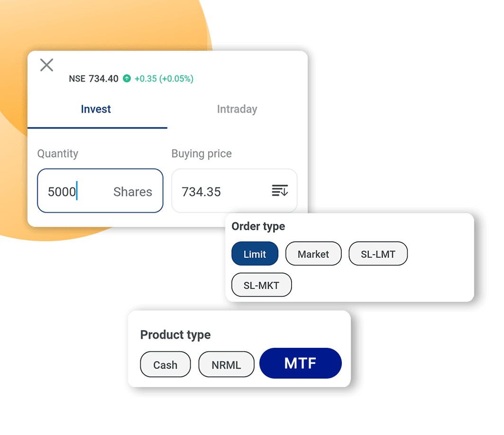
Task: Choose the SL-LMT order type
Action: pos(378,254)
